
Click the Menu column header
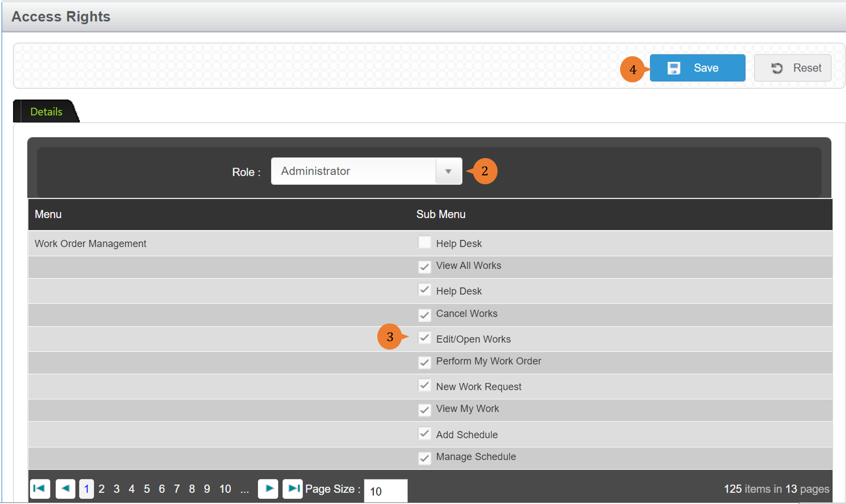coord(48,214)
